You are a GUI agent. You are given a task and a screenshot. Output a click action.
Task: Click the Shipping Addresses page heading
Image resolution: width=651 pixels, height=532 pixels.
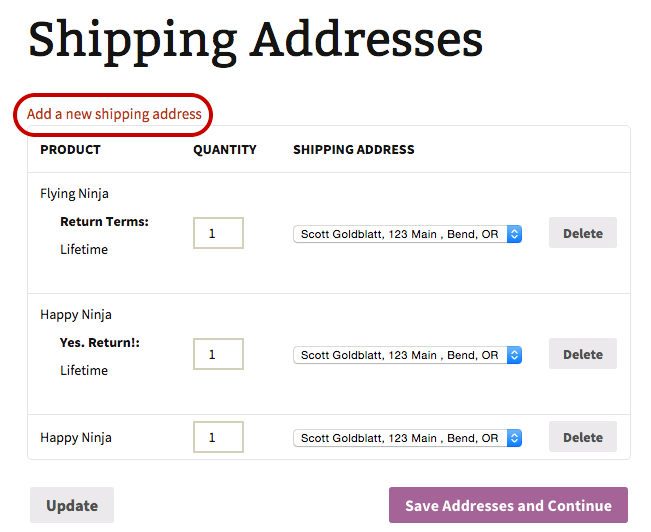tap(256, 39)
